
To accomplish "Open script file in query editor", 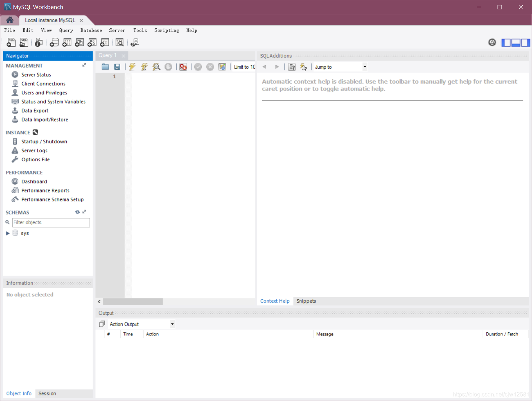I will (x=105, y=67).
